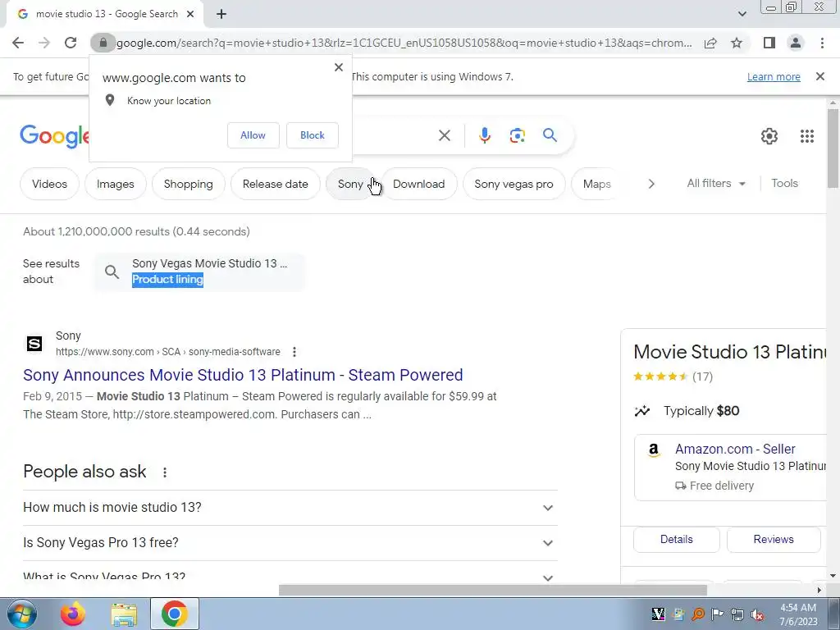840x630 pixels.
Task: Dismiss the Windows 7 info bar
Action: pos(819,76)
